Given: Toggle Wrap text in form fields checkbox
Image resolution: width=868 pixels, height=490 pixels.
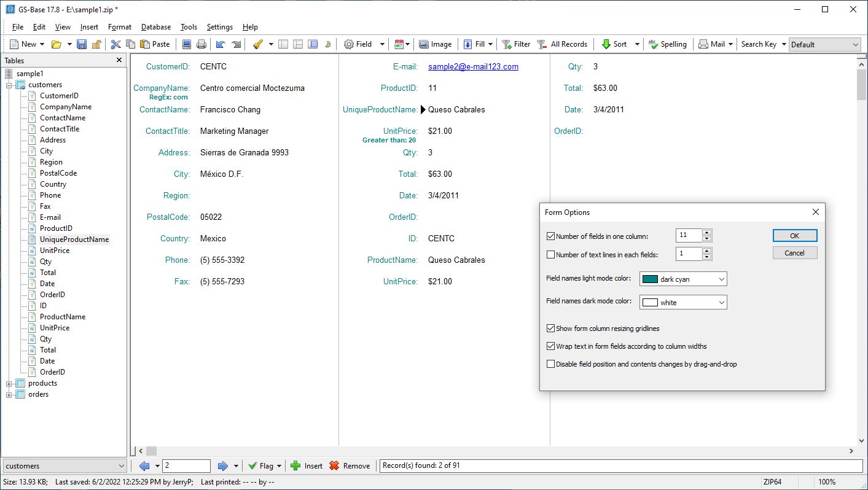Looking at the screenshot, I should tap(550, 346).
